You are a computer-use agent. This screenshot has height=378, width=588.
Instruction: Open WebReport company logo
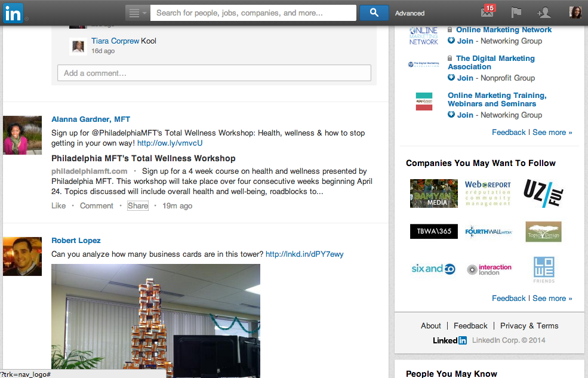[488, 193]
